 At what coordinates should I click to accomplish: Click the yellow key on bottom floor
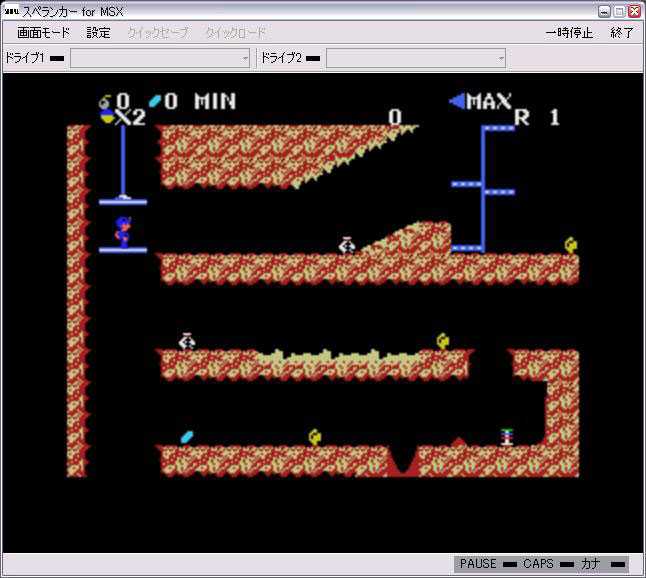coord(315,438)
